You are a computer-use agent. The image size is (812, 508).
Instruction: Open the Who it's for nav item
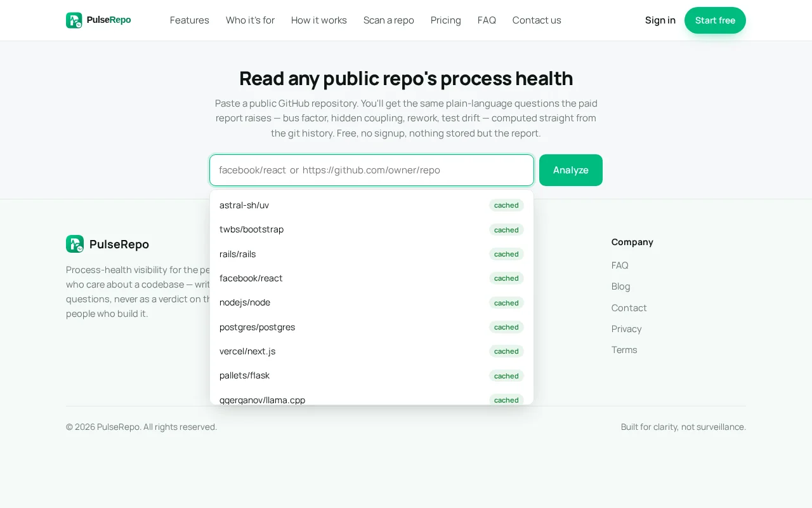point(250,20)
